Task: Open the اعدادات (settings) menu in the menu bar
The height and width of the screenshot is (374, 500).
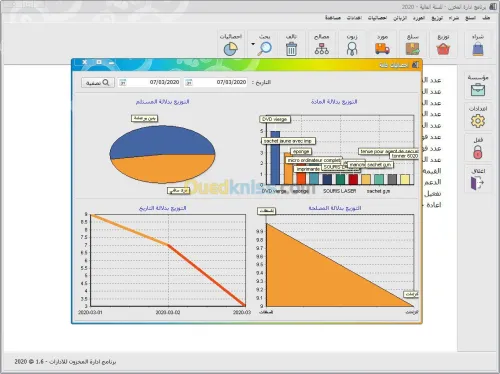Action: (x=354, y=18)
